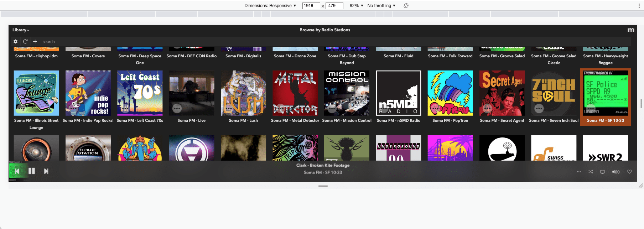Open the 92% zoom dropdown
Image resolution: width=644 pixels, height=229 pixels.
click(356, 6)
